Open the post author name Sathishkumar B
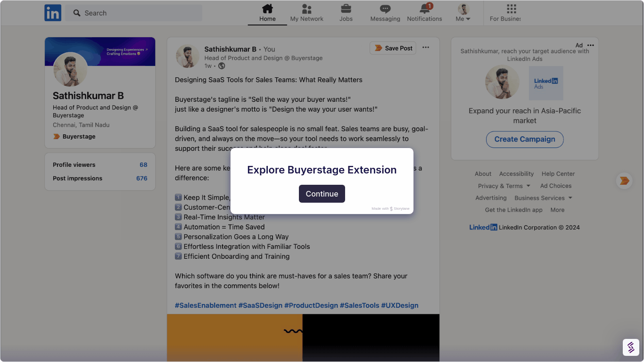The height and width of the screenshot is (362, 644). (231, 49)
